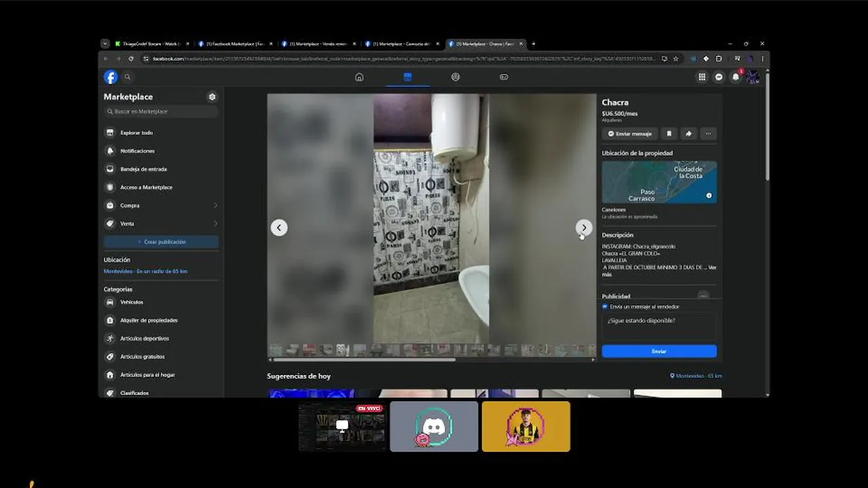The image size is (868, 488).
Task: Open the Facebook search magnifier
Action: click(127, 77)
